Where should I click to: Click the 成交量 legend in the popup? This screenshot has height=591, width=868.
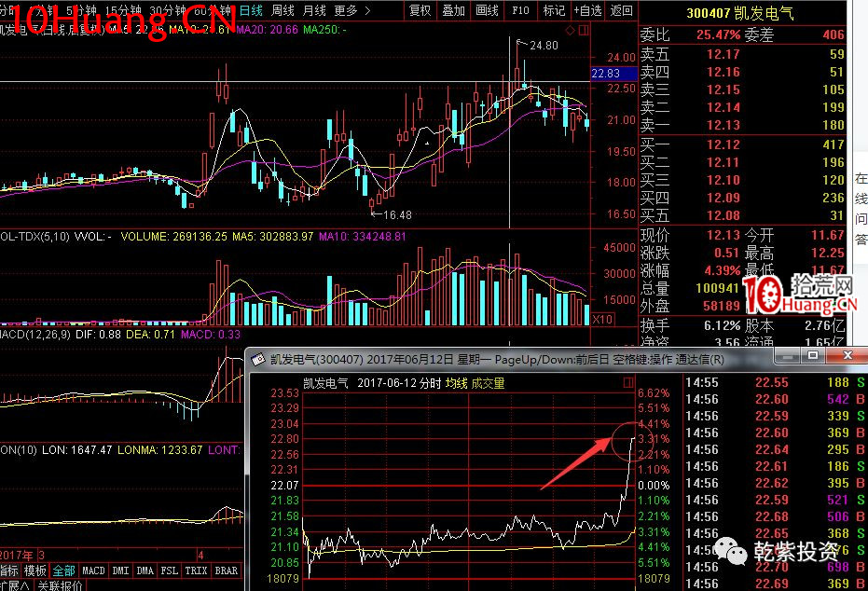[x=488, y=383]
